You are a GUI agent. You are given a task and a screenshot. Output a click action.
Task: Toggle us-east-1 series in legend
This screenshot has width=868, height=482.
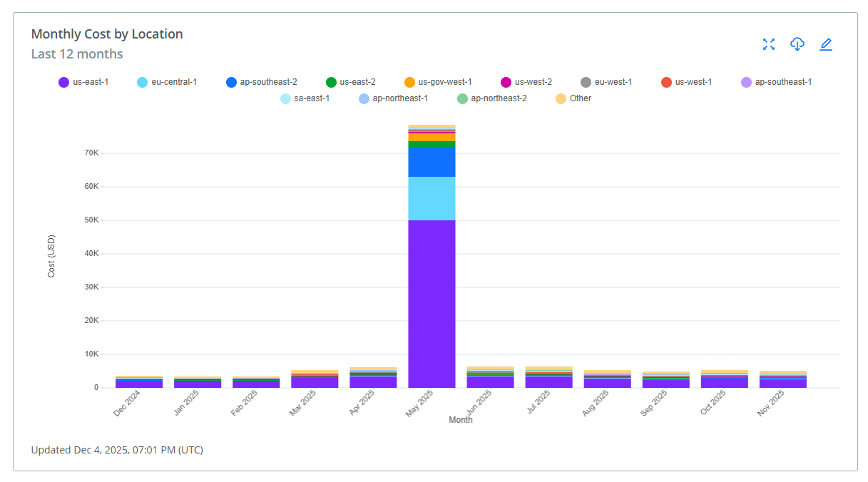[x=83, y=82]
